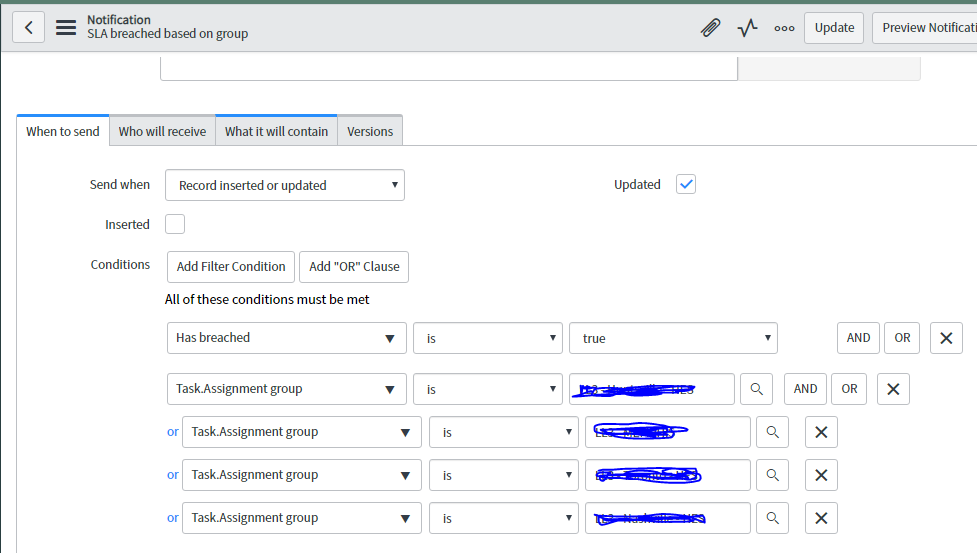The height and width of the screenshot is (553, 977).
Task: Uncheck the Updated checkbox
Action: click(x=685, y=184)
